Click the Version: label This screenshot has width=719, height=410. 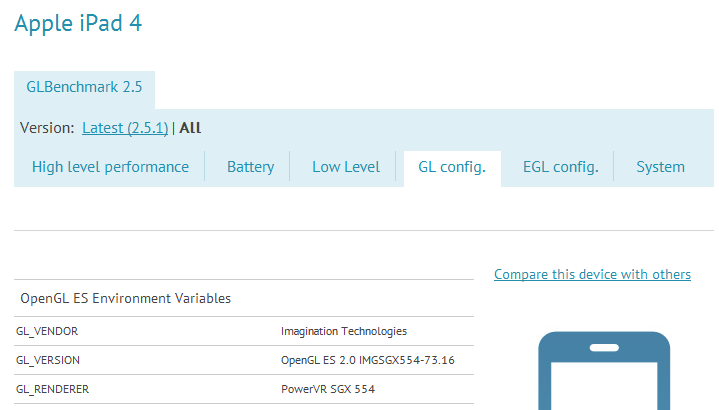[47, 128]
